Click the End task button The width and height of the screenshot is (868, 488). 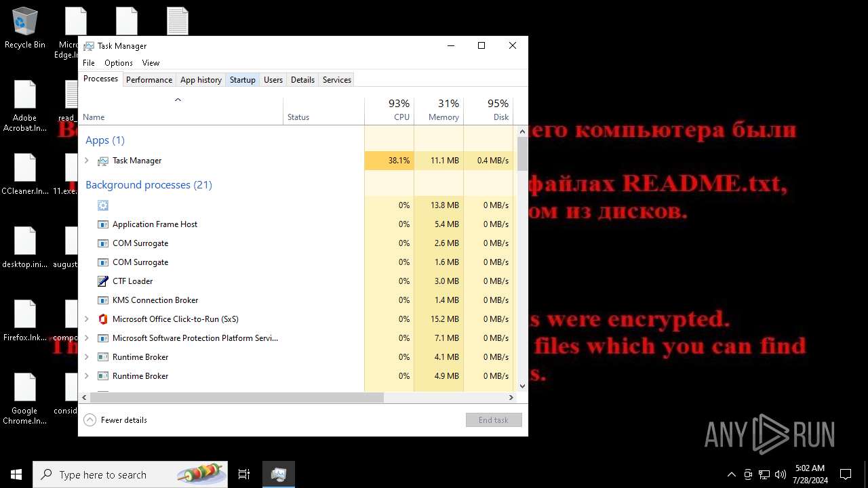(x=494, y=420)
